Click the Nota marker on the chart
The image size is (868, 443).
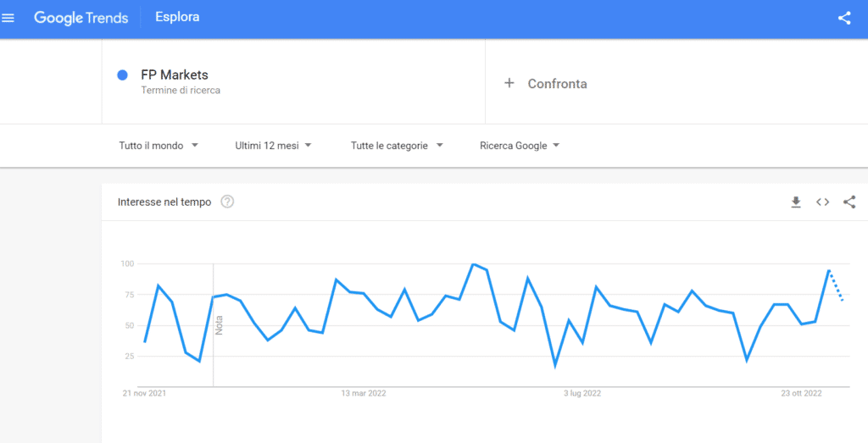pos(219,325)
